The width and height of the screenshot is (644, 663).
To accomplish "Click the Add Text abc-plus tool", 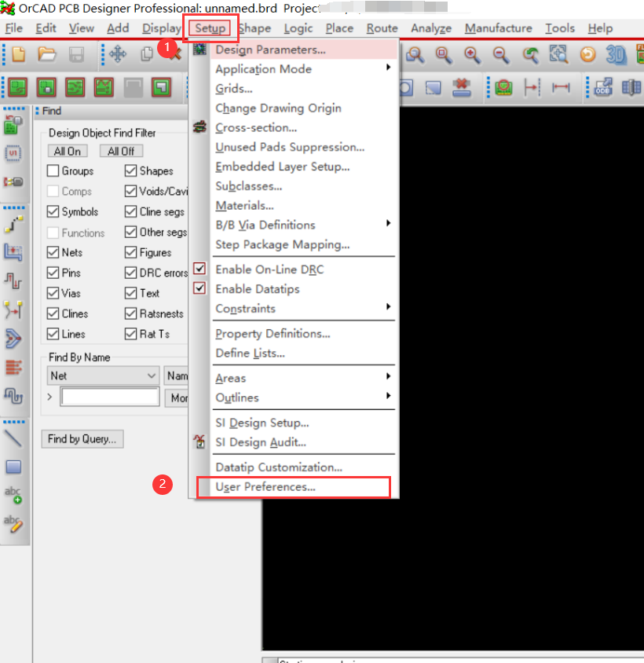I will pos(13,495).
